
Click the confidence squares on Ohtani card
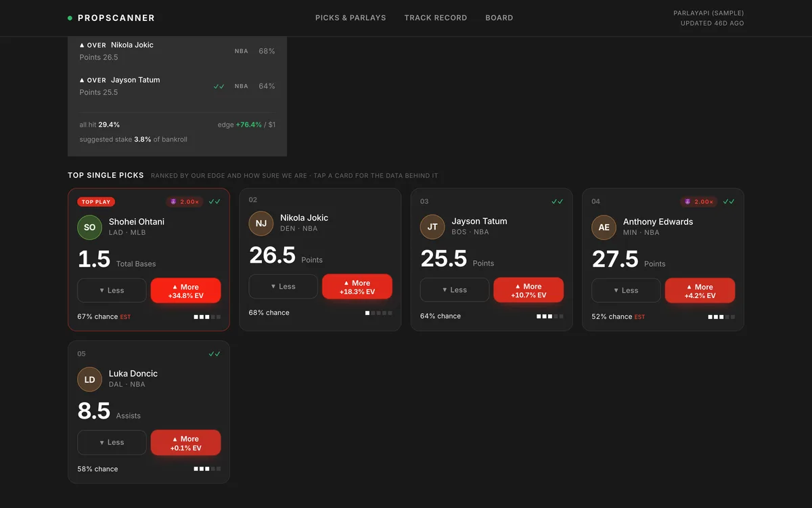tap(207, 317)
